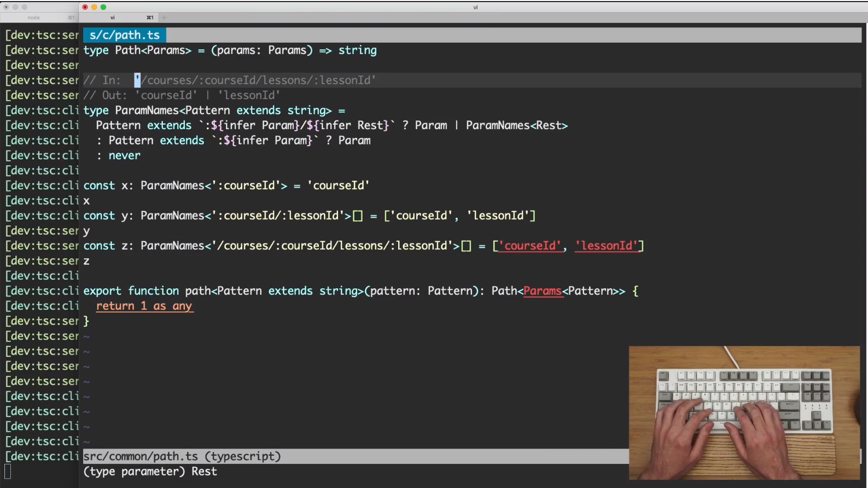This screenshot has height=488, width=868.
Task: Click closing brace of path function
Action: click(86, 321)
